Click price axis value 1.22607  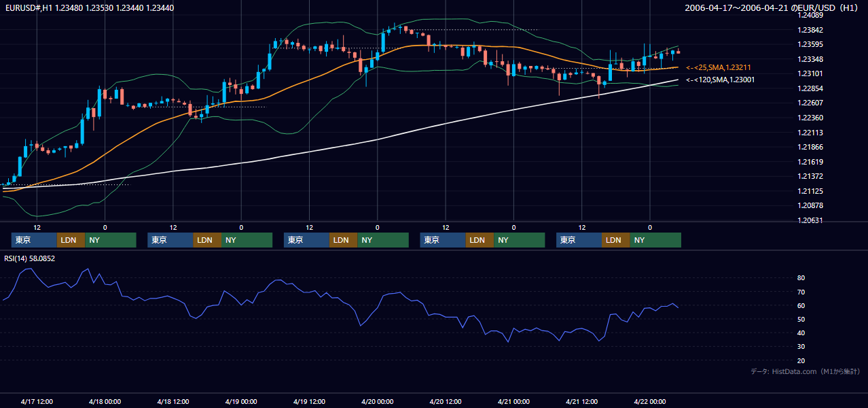point(810,103)
